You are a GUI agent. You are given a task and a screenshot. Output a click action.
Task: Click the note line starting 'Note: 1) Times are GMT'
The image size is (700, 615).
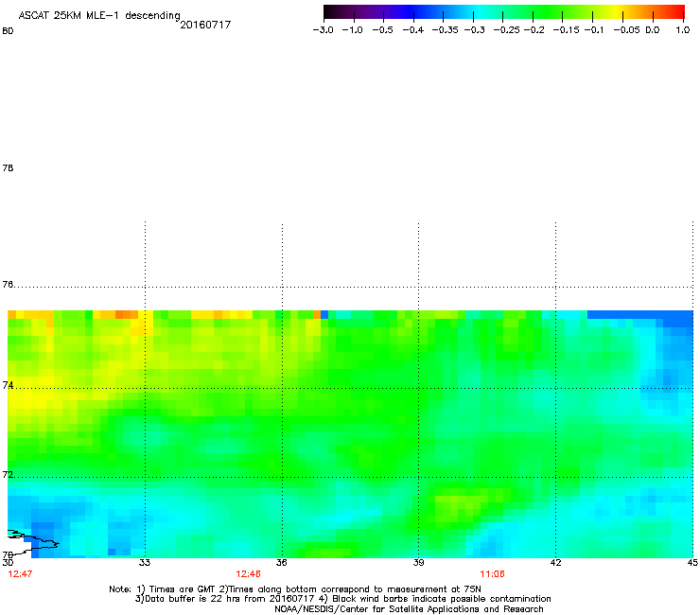(x=295, y=589)
